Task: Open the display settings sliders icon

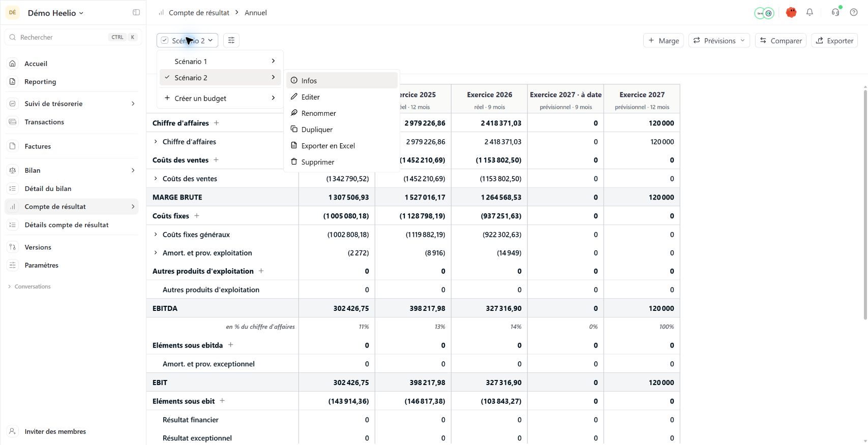Action: pyautogui.click(x=231, y=41)
